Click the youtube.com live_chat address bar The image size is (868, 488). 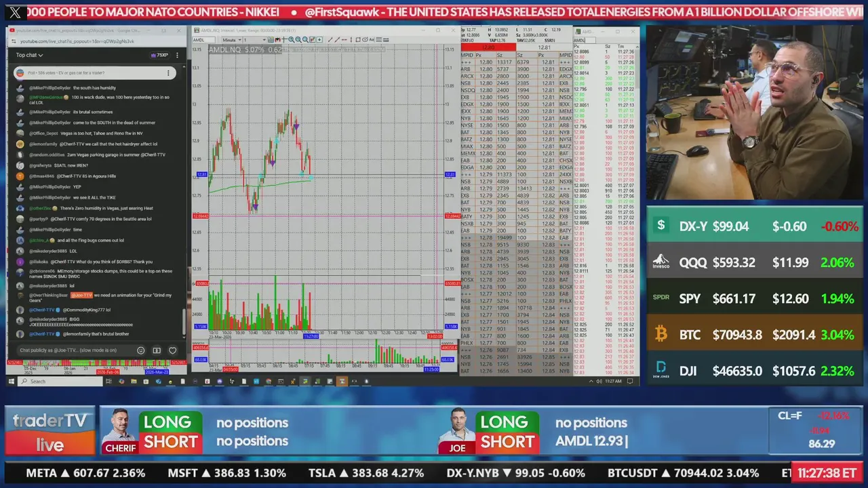point(95,41)
